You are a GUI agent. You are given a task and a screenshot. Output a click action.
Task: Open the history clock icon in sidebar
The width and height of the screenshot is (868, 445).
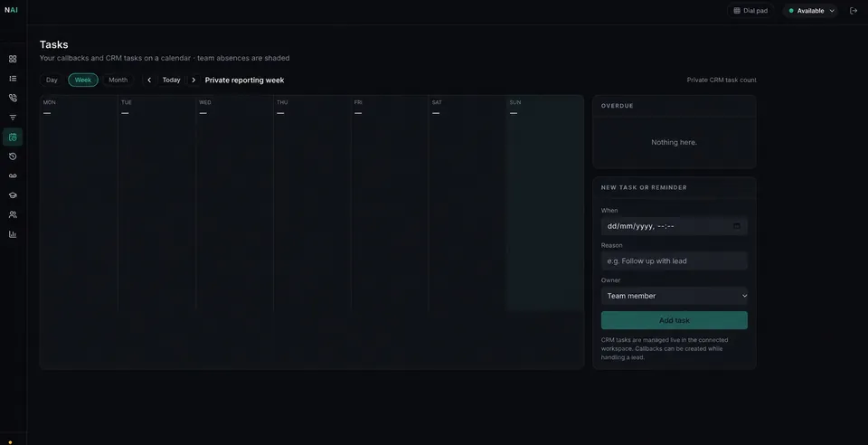point(13,156)
